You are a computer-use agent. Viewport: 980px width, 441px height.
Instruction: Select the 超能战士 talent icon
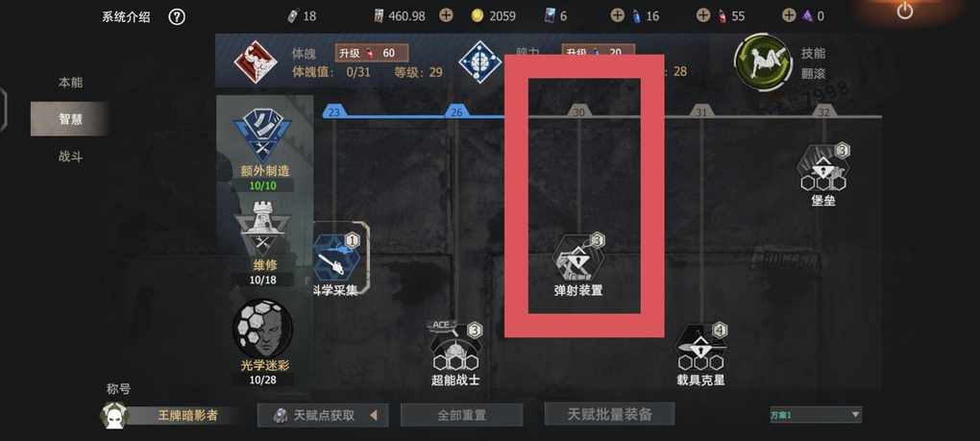click(x=455, y=346)
